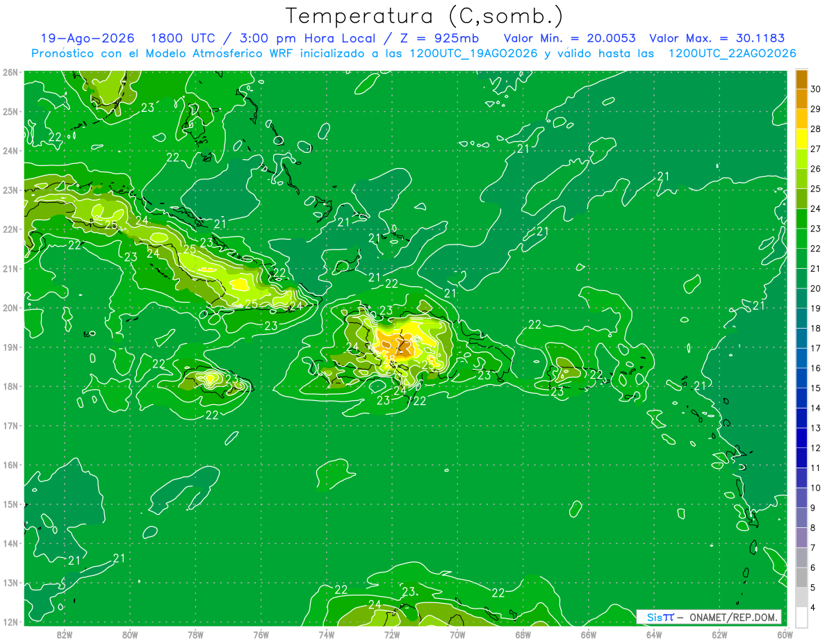
Task: Click the 'Z = 925mb' pressure level text
Action: (x=441, y=38)
